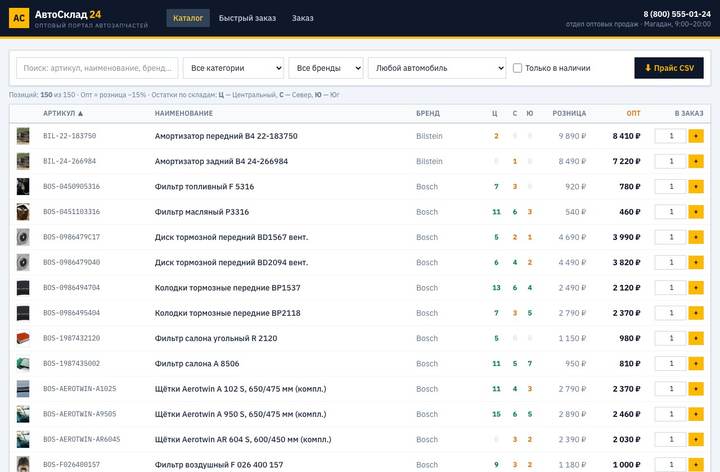Click name Фильтр воздушный F 026 400 157
The width and height of the screenshot is (720, 472).
[x=219, y=465]
